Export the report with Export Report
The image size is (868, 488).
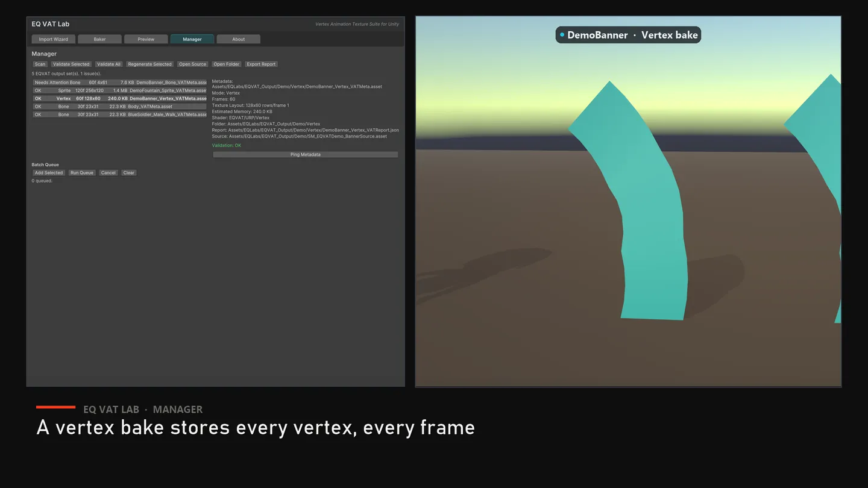point(261,64)
